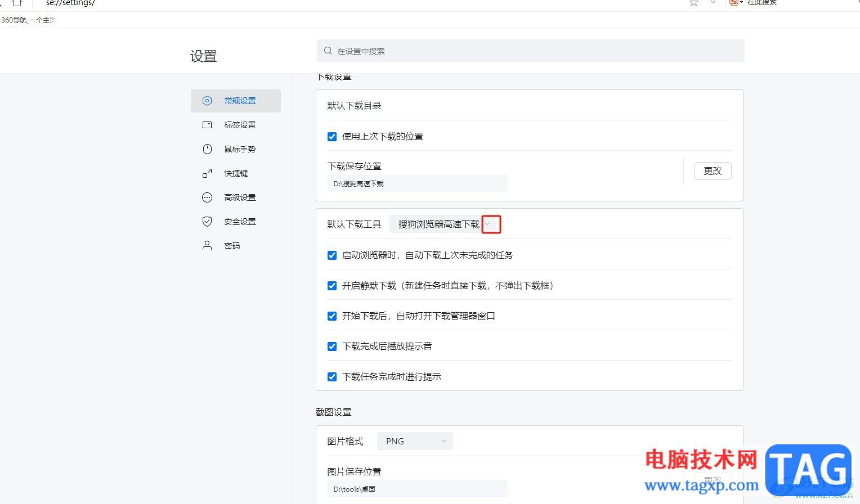Uncheck 下载完成后播放提示音 checkbox
The height and width of the screenshot is (504, 860).
(332, 346)
